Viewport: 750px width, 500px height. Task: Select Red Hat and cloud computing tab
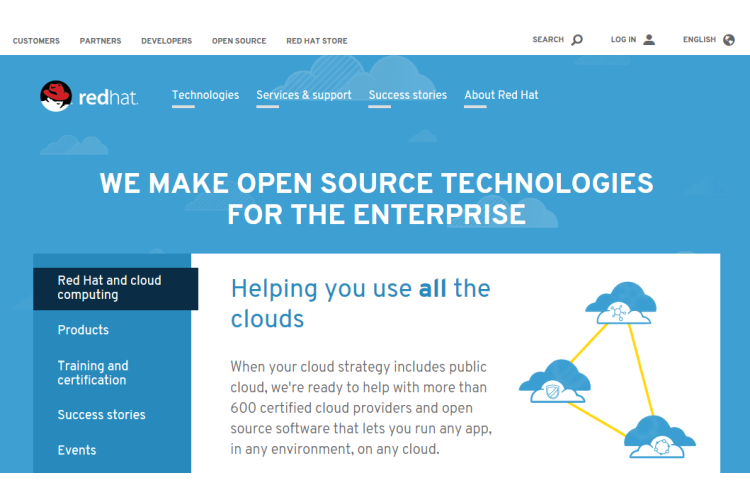(115, 288)
